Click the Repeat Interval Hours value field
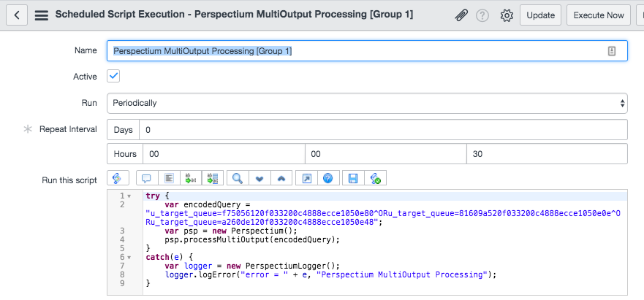 click(x=224, y=154)
